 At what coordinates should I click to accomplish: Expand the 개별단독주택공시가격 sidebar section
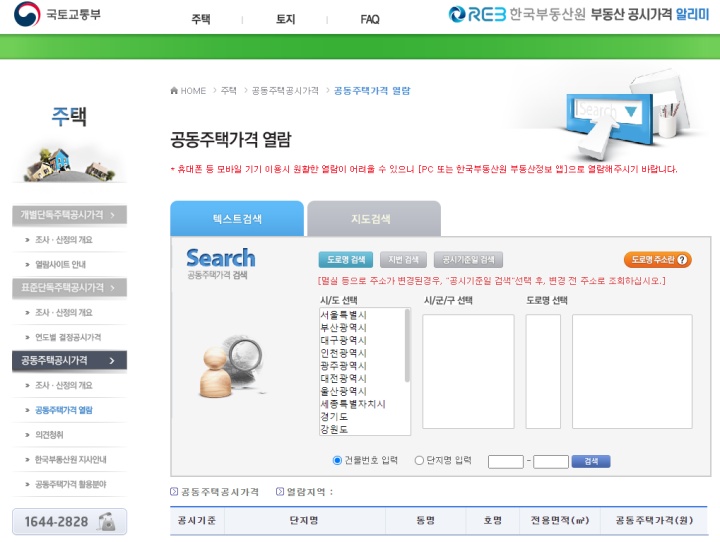point(69,215)
